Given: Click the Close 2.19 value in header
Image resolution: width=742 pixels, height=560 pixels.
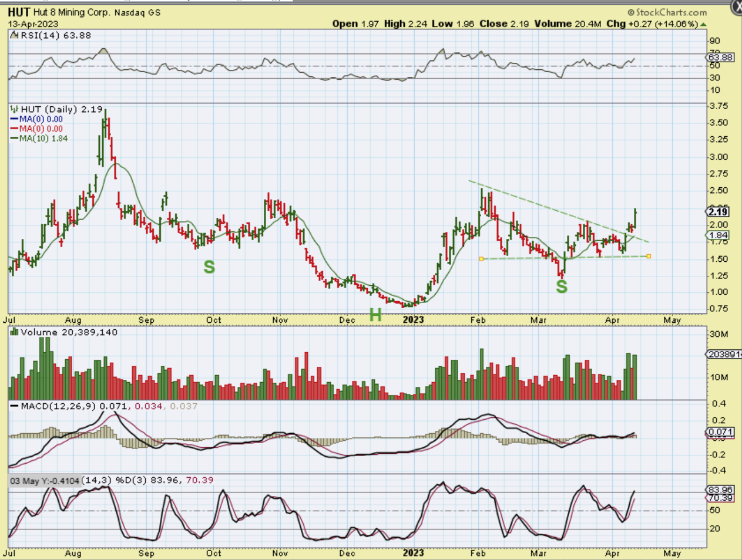Looking at the screenshot, I should click(504, 24).
